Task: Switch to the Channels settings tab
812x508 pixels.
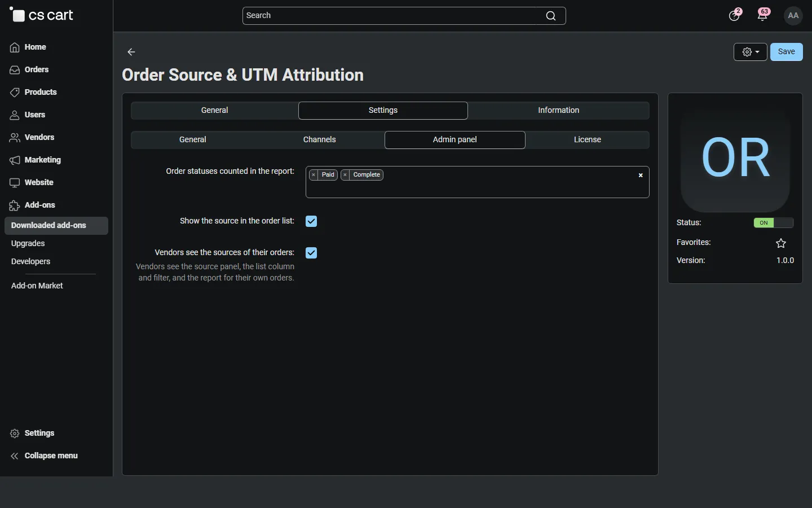Action: 320,140
